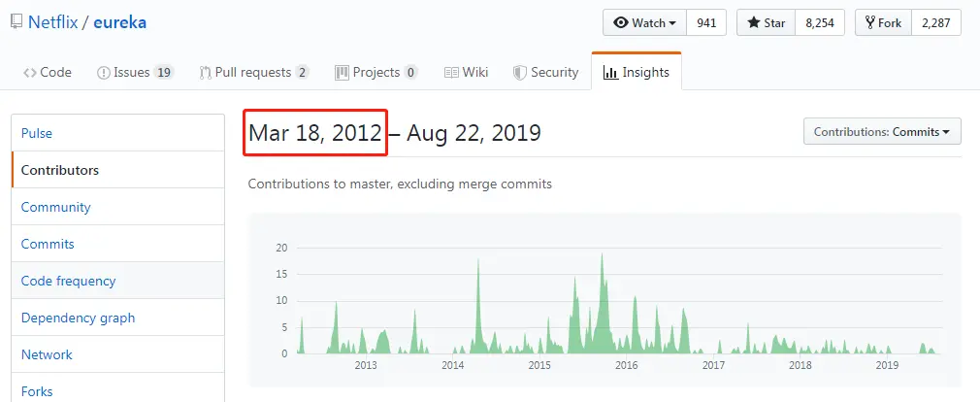Screen dimensions: 980x402
Task: Open the Pull requests tab
Action: 254,72
